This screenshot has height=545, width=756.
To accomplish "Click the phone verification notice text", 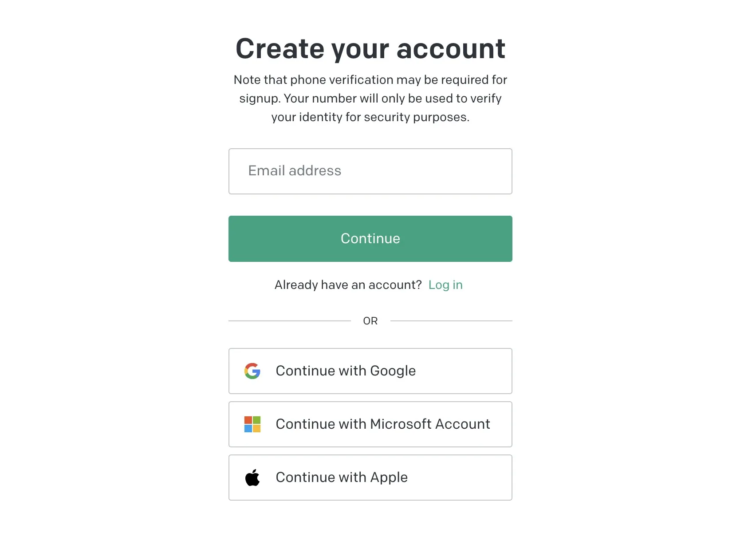I will [x=370, y=98].
